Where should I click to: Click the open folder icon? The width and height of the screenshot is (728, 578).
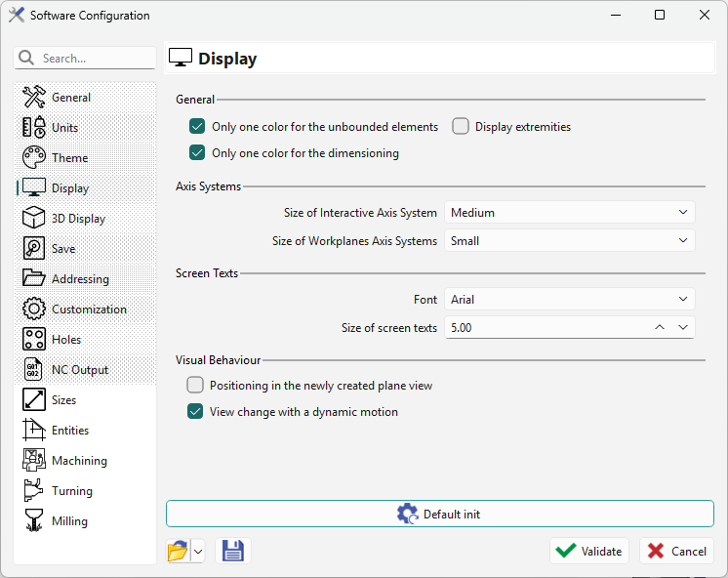tap(178, 551)
